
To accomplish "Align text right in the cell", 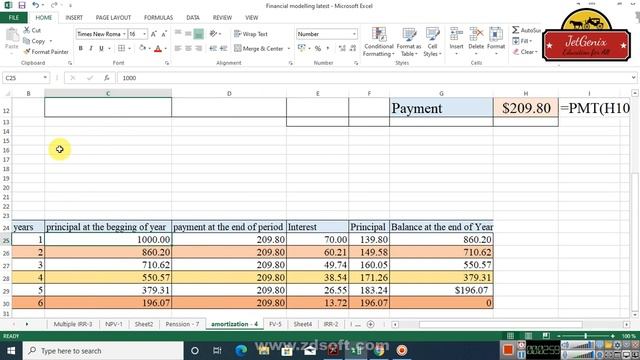I will coord(198,49).
